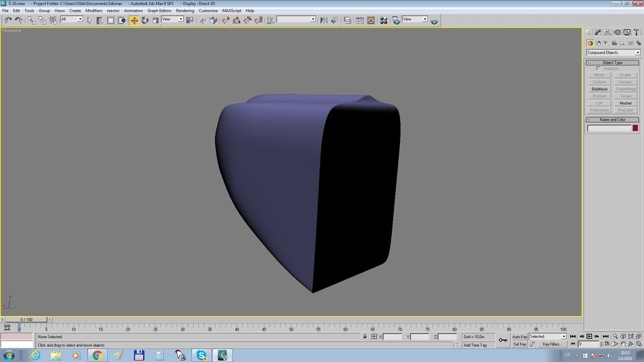Click the BlobMesh button

[x=599, y=89]
